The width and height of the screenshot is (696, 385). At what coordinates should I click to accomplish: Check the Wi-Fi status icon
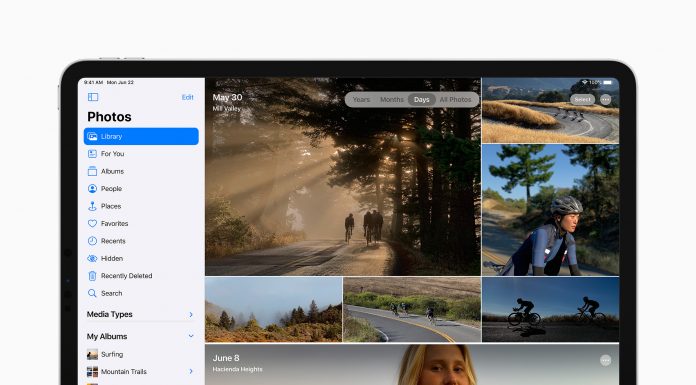coord(585,82)
